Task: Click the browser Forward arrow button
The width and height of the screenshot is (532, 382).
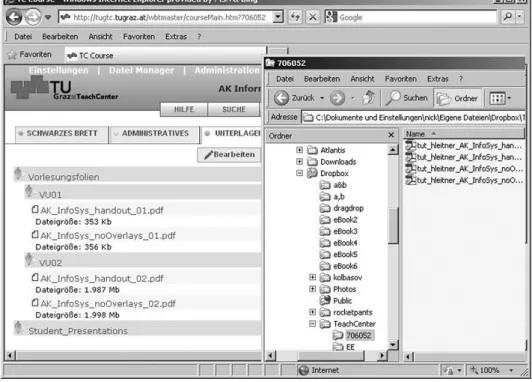Action: click(33, 17)
